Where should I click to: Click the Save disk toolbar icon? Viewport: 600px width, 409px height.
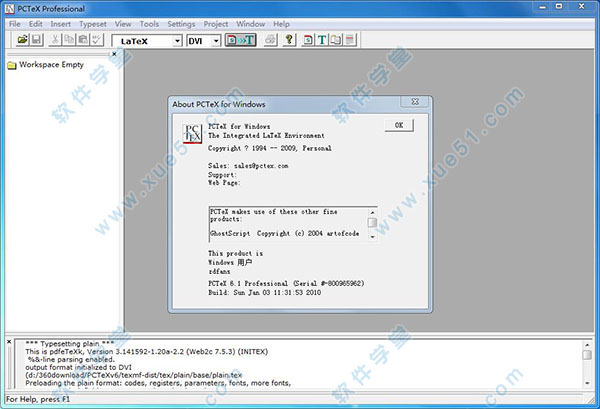(x=36, y=40)
